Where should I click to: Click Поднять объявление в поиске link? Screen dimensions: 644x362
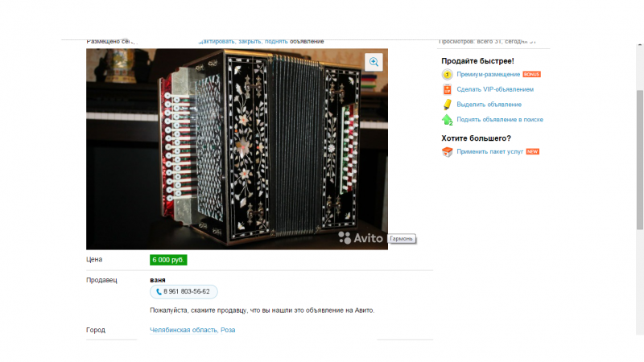click(500, 119)
